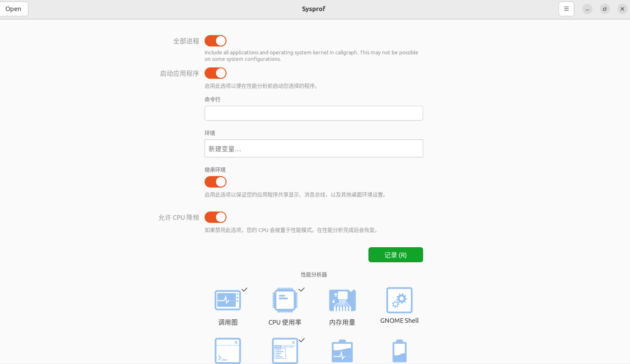
Task: Click the 启动应用程序 label
Action: pyautogui.click(x=179, y=74)
